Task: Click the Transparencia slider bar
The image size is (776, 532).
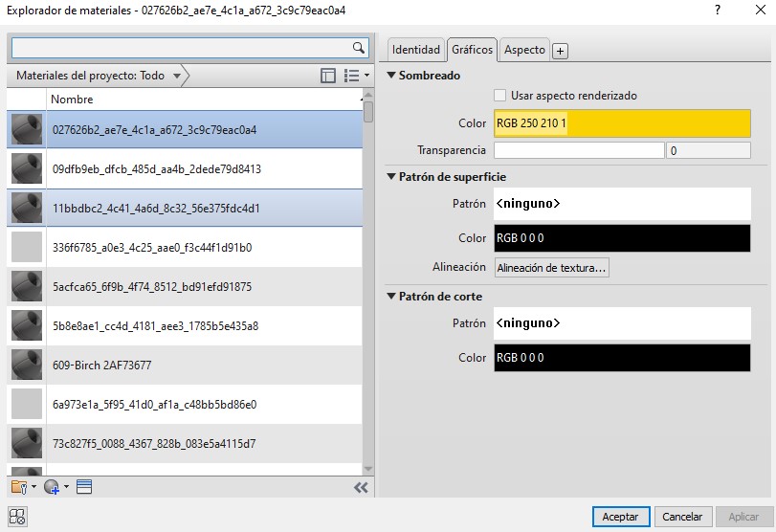Action: coord(578,150)
